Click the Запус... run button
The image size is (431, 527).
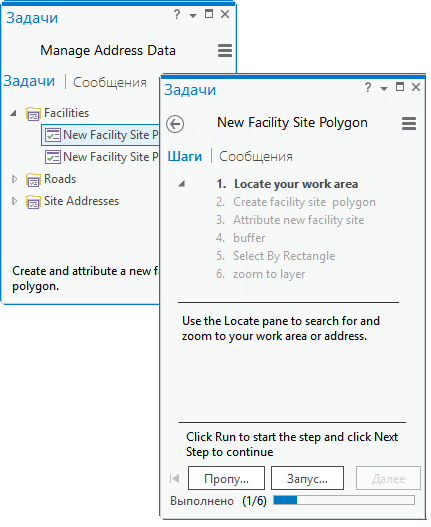click(307, 478)
